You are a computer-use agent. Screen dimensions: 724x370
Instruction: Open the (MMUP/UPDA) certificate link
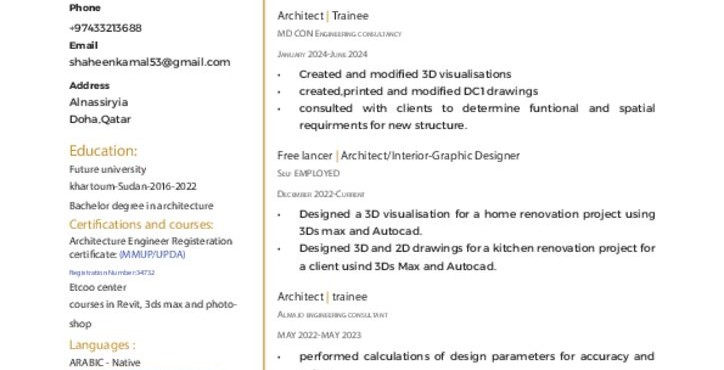(152, 255)
